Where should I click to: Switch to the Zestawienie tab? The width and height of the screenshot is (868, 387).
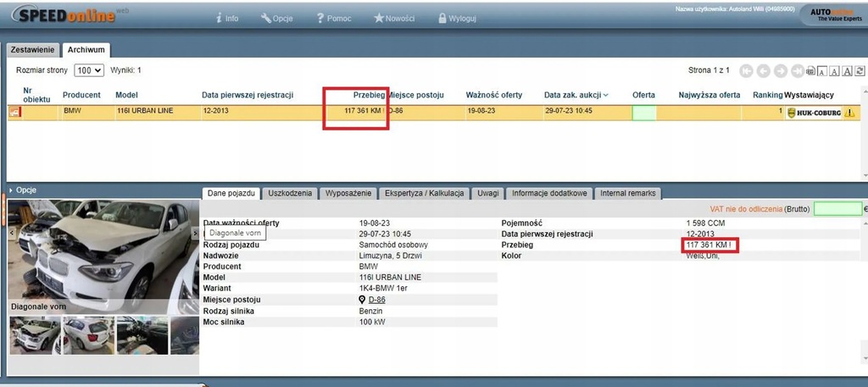(x=33, y=50)
